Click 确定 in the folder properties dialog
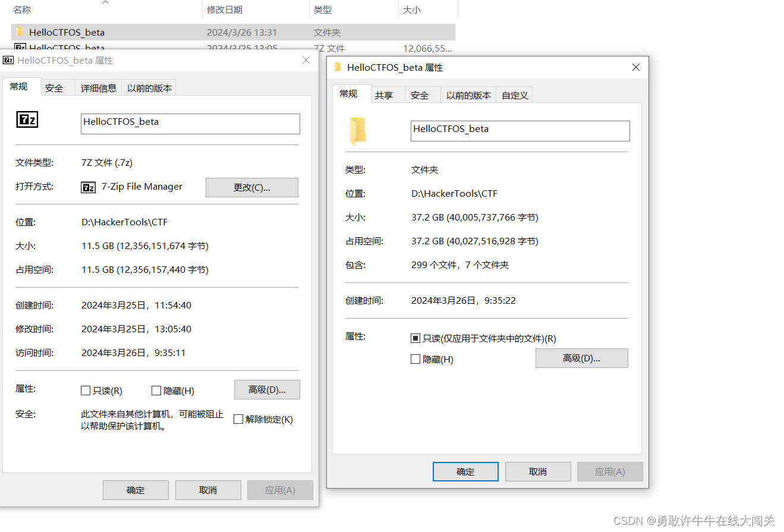 point(465,471)
